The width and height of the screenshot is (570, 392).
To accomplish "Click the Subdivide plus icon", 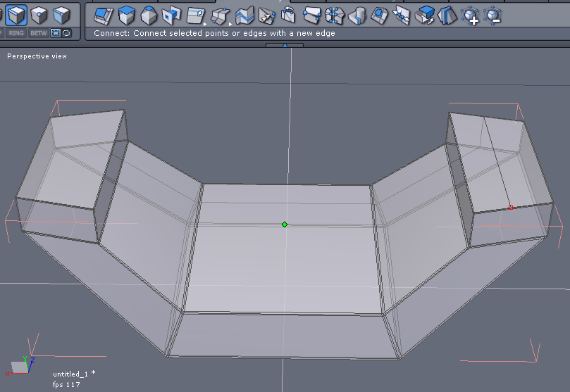I will tap(471, 16).
